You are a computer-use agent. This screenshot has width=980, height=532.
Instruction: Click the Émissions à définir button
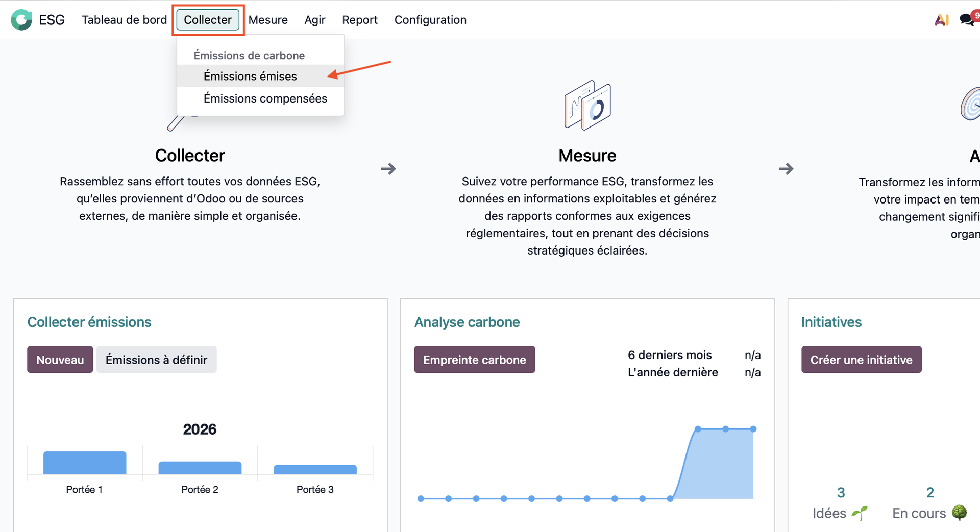156,360
